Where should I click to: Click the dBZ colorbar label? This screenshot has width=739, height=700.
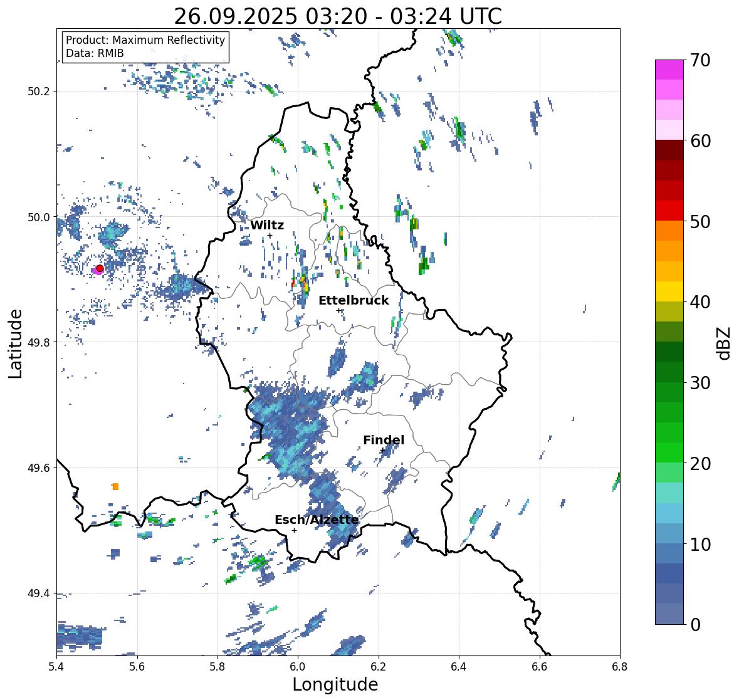tap(723, 343)
